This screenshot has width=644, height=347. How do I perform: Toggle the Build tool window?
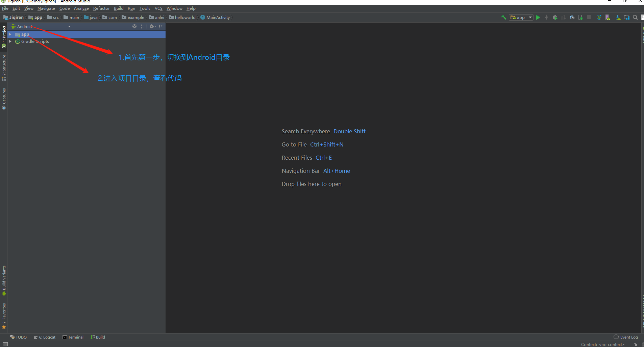coord(98,337)
